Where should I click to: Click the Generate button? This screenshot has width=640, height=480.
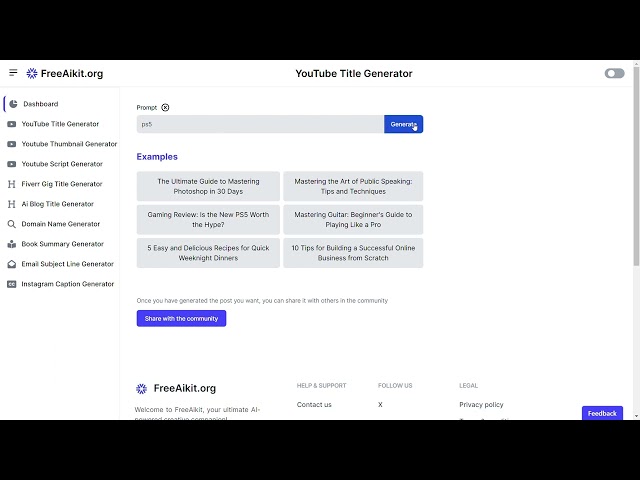coord(403,124)
